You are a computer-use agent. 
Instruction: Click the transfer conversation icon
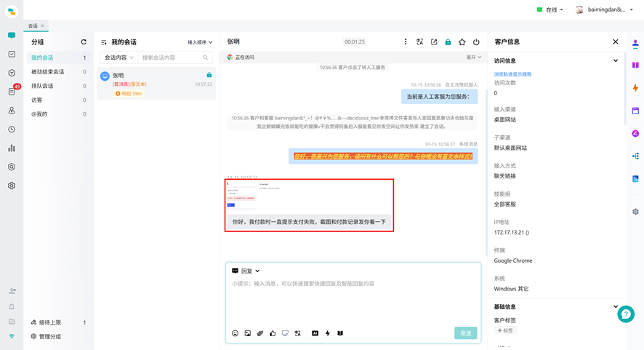point(434,41)
